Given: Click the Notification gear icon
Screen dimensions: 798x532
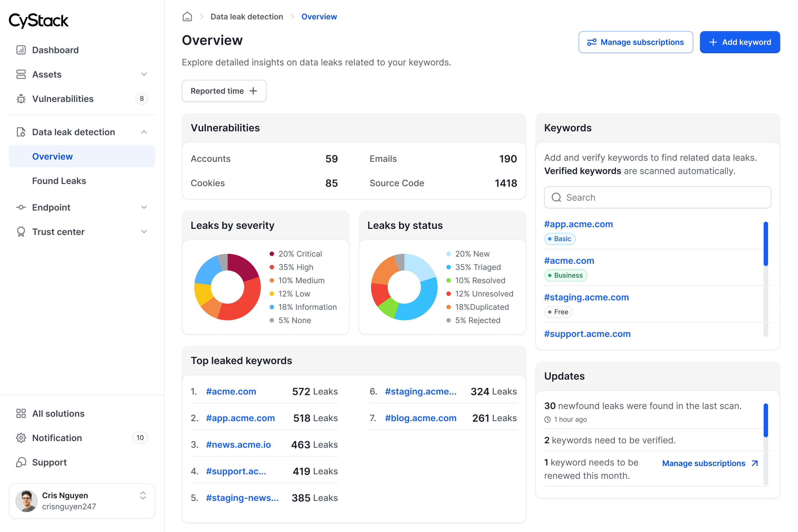Looking at the screenshot, I should pos(21,438).
